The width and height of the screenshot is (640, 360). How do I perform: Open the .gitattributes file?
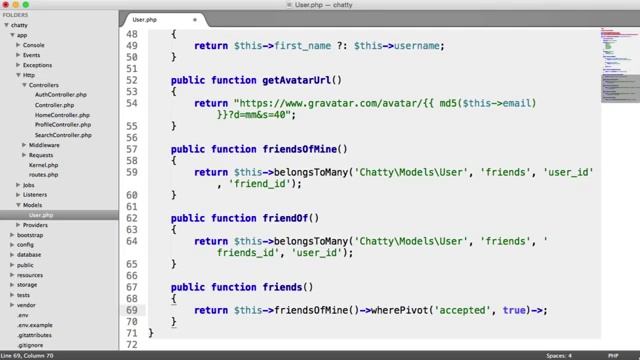[x=34, y=335]
